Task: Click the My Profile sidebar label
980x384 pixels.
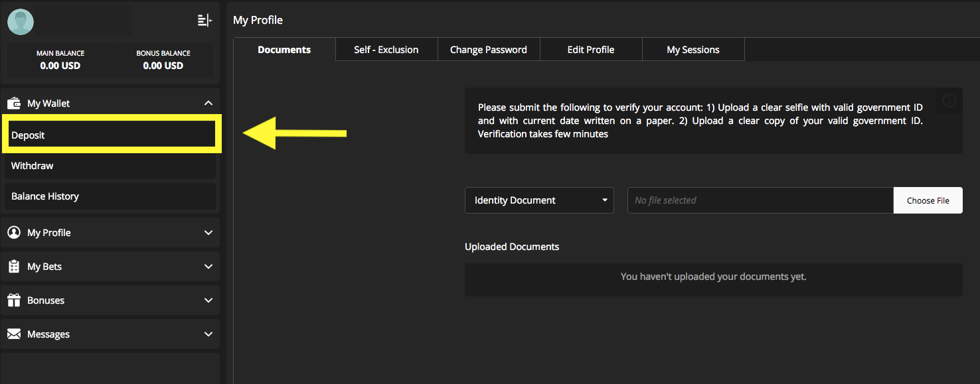Action: coord(49,233)
